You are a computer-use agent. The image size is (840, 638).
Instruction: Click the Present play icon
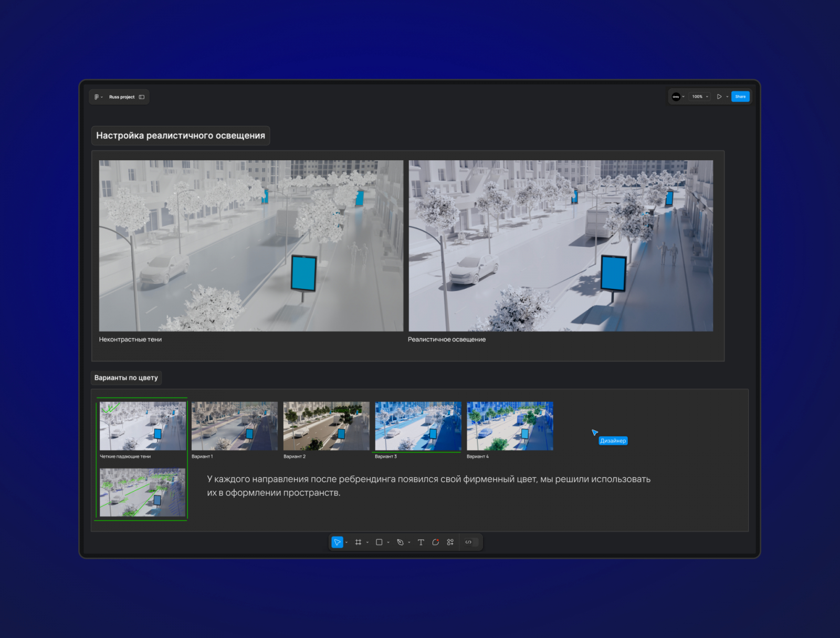[719, 97]
